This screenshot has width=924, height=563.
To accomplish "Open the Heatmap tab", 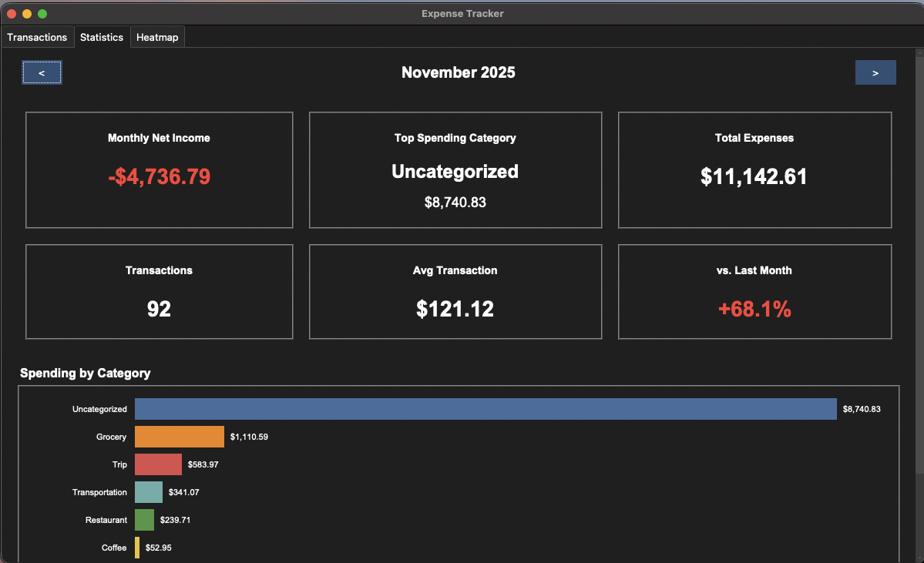I will click(x=156, y=37).
